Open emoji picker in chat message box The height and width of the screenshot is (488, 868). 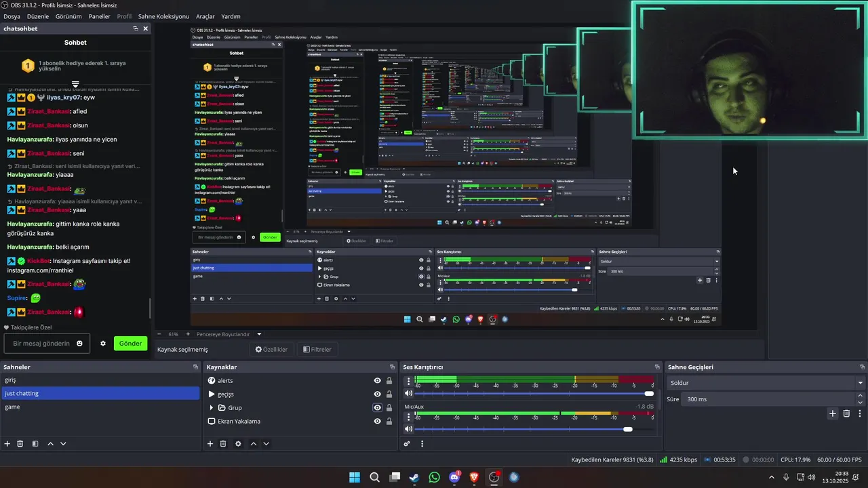80,344
